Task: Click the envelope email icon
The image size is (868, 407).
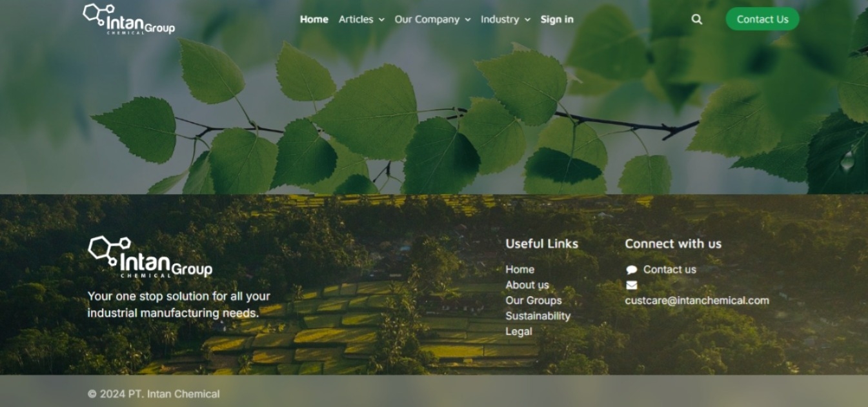Action: click(631, 285)
